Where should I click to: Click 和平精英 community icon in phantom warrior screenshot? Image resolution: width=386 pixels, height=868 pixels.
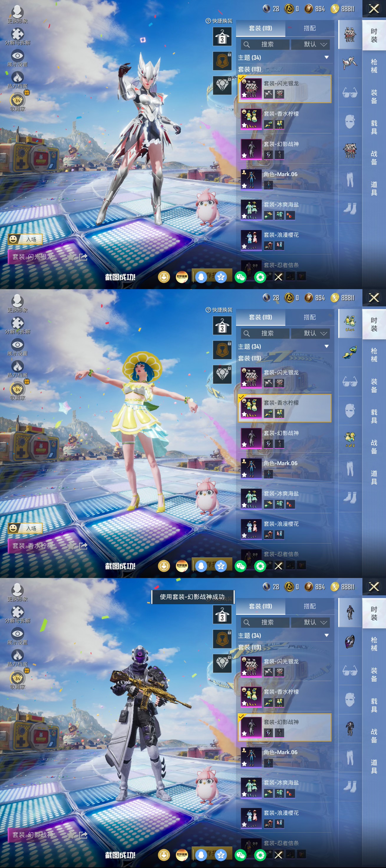point(182,855)
